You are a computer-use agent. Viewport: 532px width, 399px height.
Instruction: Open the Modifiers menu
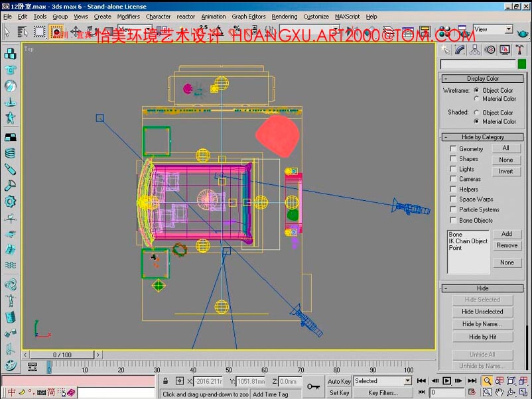pos(128,17)
